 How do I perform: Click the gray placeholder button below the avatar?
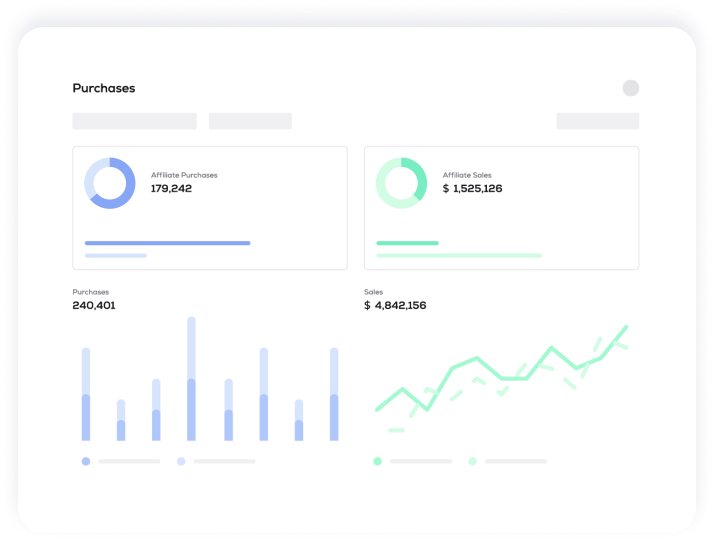point(597,121)
